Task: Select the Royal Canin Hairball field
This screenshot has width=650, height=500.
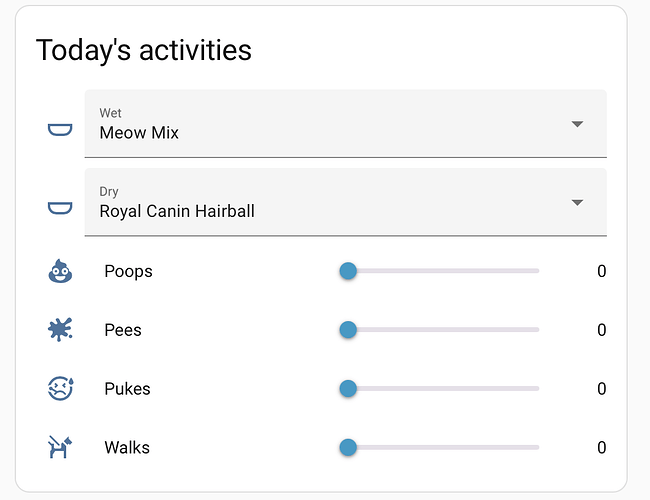Action: (346, 202)
